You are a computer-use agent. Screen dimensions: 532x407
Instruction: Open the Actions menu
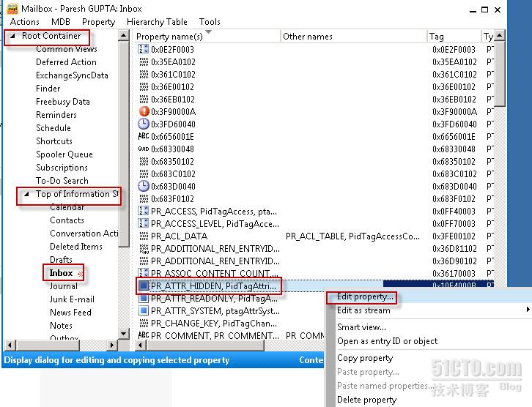(24, 22)
